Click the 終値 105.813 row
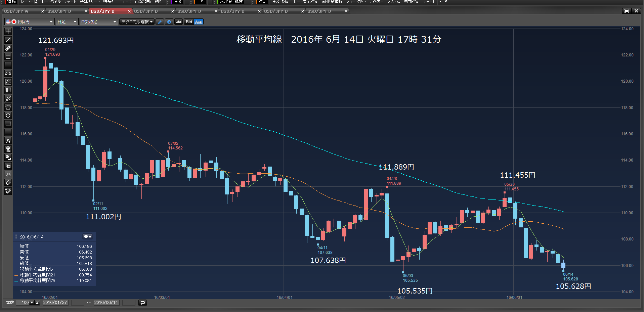 [55, 263]
